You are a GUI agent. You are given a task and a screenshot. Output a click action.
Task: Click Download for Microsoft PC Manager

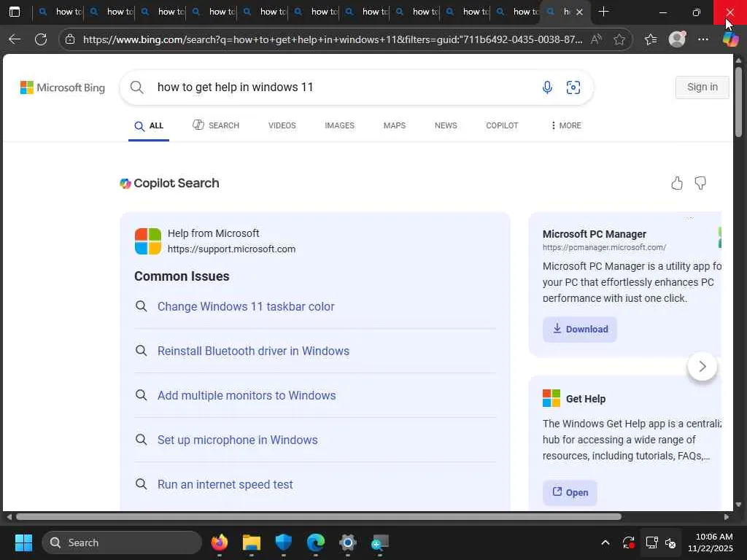(x=580, y=329)
